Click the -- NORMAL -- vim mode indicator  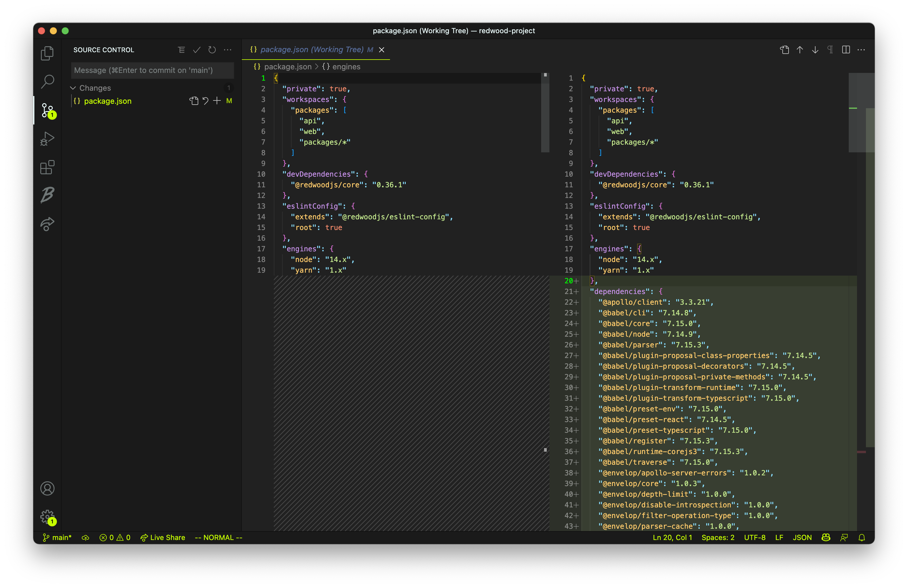pos(219,537)
